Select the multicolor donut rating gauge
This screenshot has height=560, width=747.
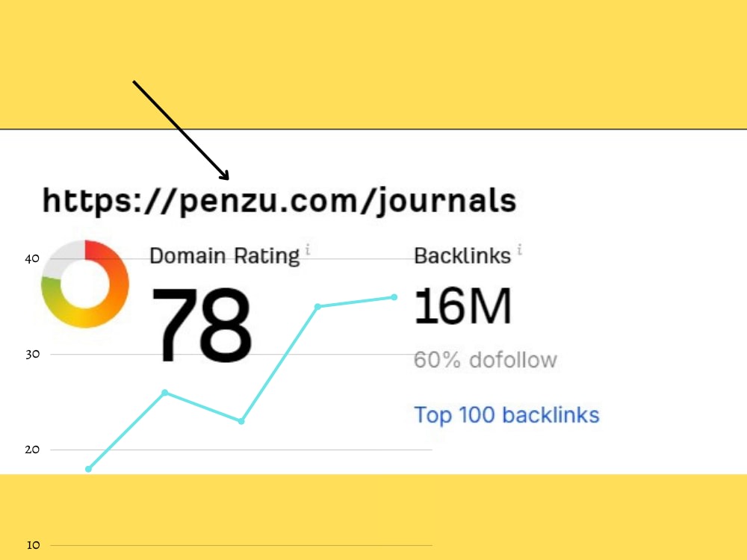[x=84, y=284]
